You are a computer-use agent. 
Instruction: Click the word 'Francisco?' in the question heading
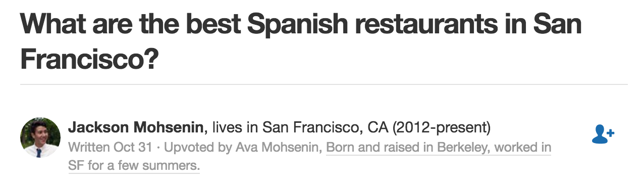[90, 60]
